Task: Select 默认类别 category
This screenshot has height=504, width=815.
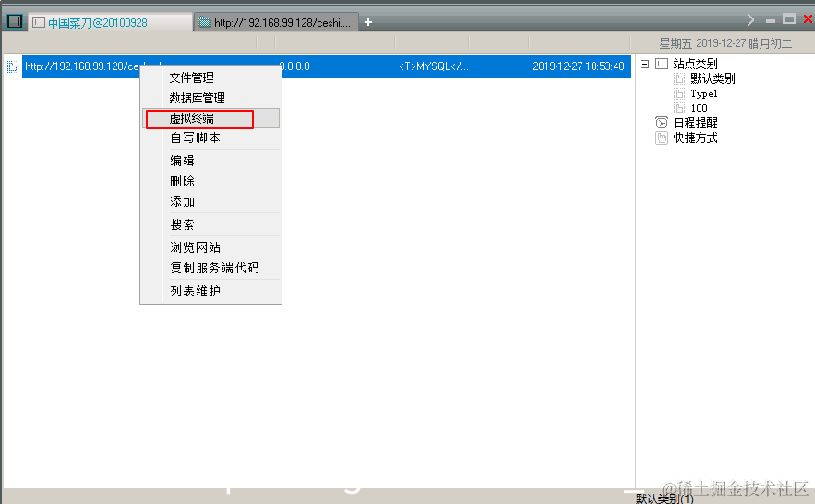Action: [x=713, y=78]
